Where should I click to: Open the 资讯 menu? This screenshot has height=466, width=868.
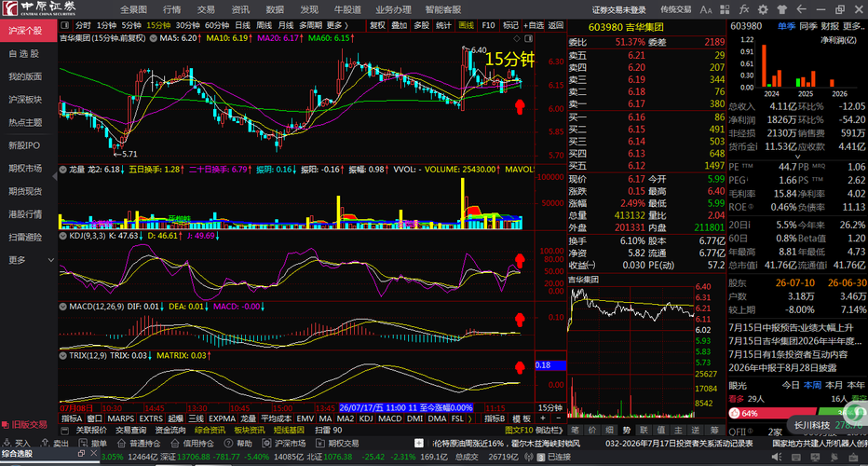pos(240,9)
